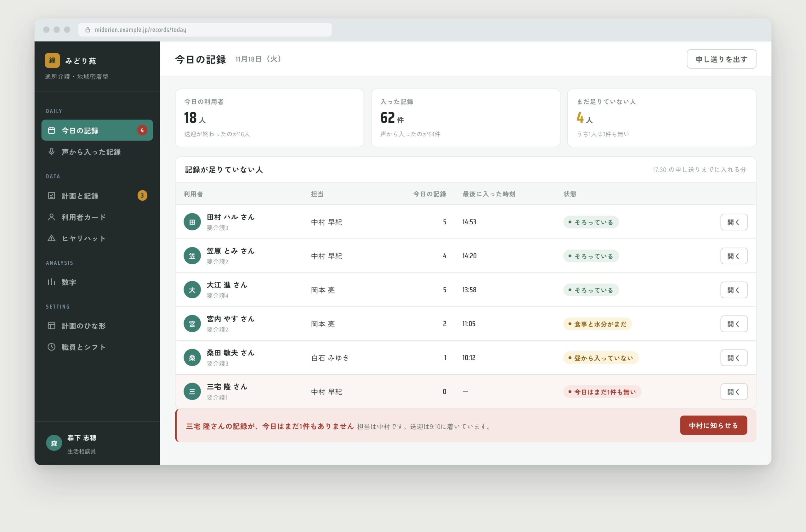Click the layout icon for 計画のひな形

(x=51, y=326)
